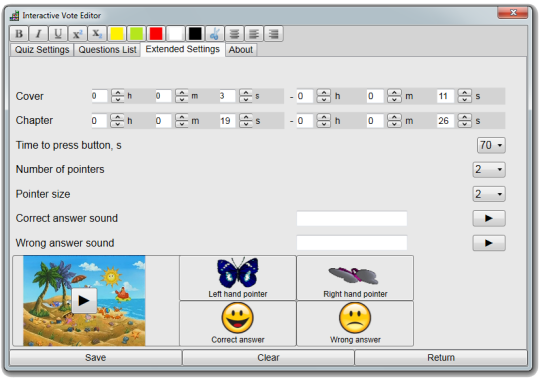The width and height of the screenshot is (540, 379).
Task: Open the About tab
Action: 241,50
